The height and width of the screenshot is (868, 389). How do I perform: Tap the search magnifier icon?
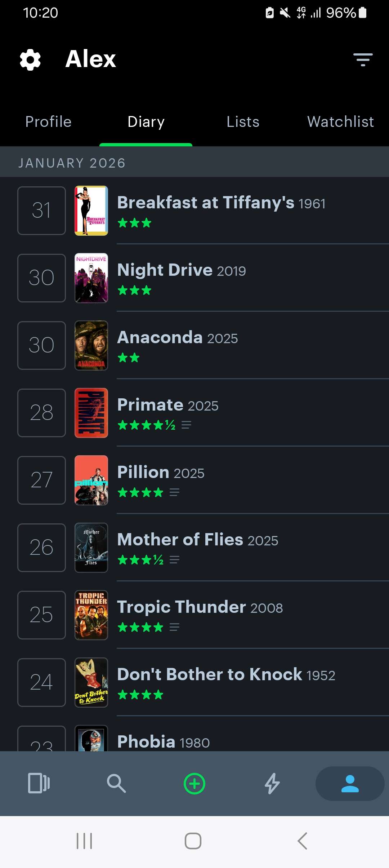(116, 783)
